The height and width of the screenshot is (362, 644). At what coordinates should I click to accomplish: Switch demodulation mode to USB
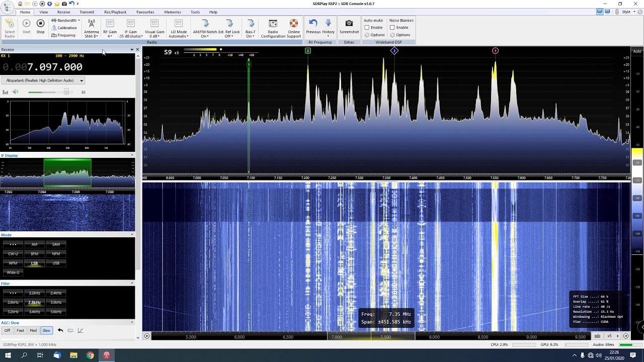56,263
